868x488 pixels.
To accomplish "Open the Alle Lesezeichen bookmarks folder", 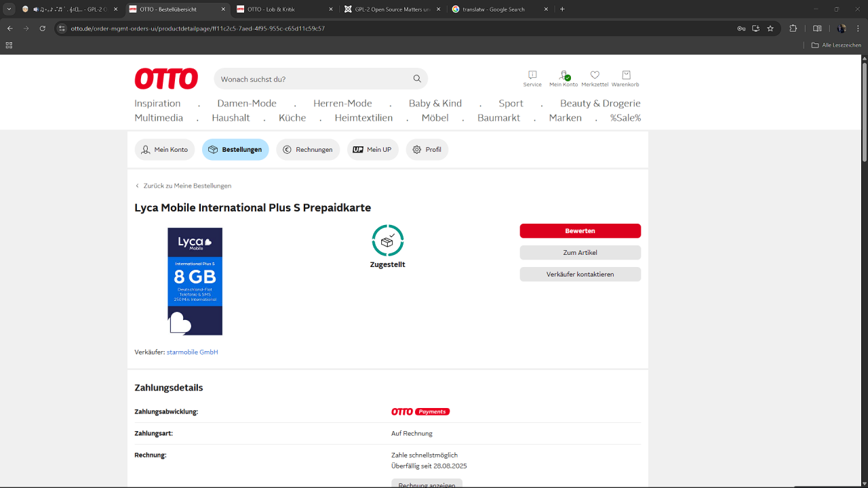I will (836, 45).
